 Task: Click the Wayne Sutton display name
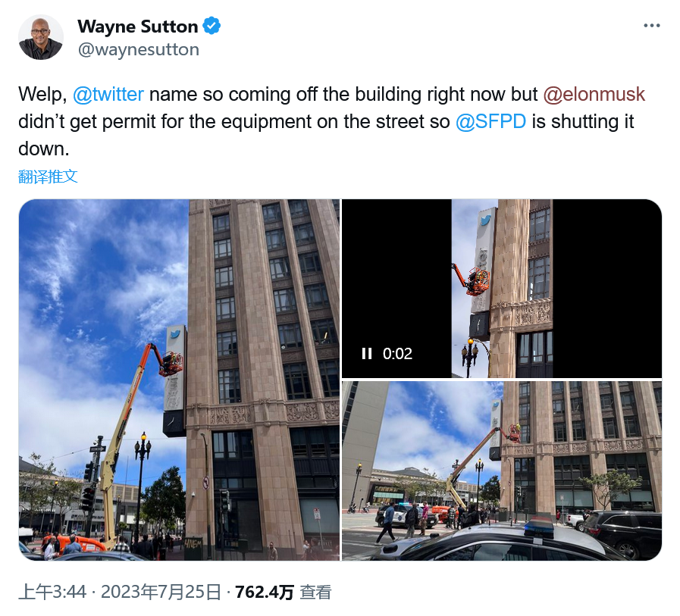coord(138,27)
